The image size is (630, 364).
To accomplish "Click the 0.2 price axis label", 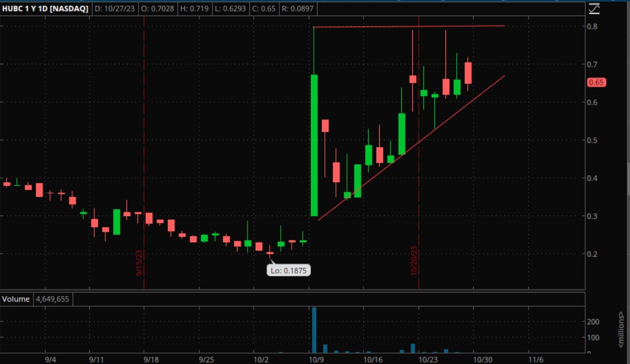I will point(593,254).
